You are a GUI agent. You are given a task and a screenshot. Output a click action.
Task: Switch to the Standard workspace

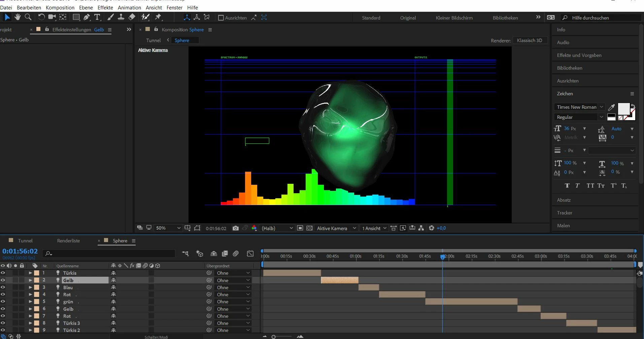click(371, 18)
